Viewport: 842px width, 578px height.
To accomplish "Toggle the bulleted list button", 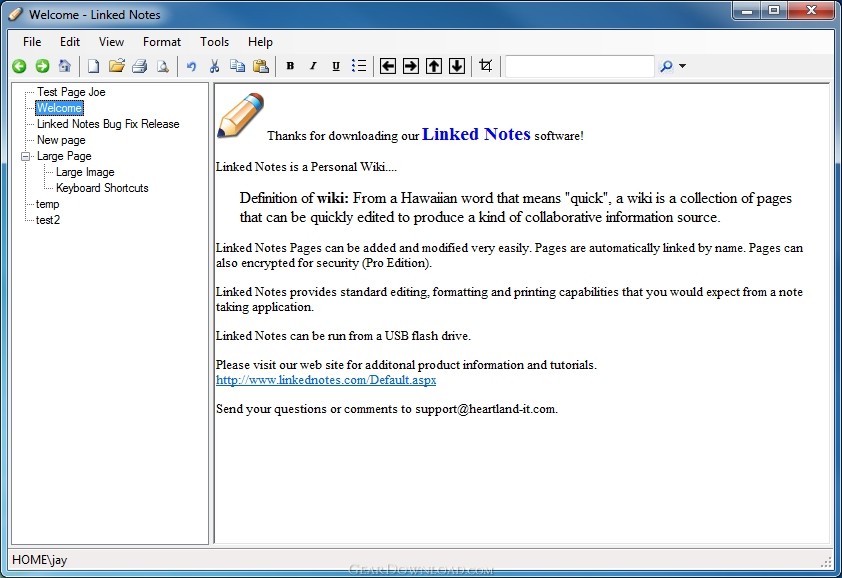I will coord(359,66).
